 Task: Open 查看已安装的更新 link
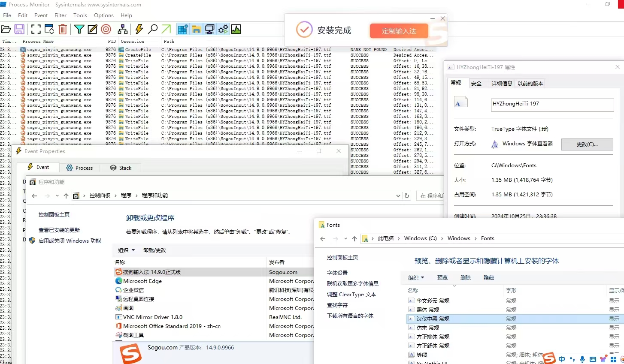coord(59,230)
